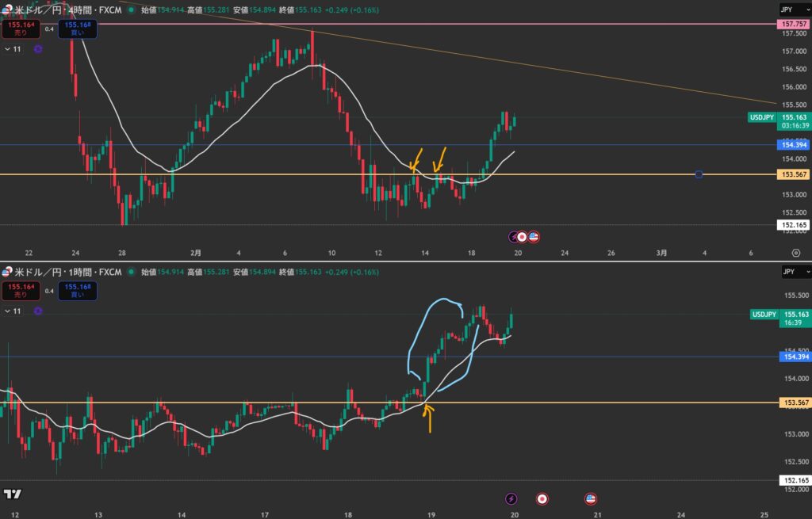Click the 157.757 pink price level label
Screen dimensions: 812x519
[x=792, y=25]
